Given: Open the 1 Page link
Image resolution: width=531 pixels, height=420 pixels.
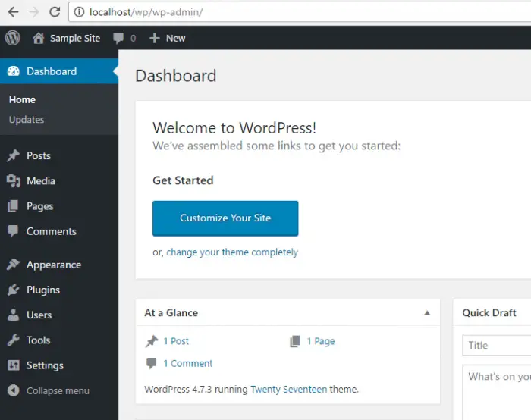Looking at the screenshot, I should pos(321,341).
